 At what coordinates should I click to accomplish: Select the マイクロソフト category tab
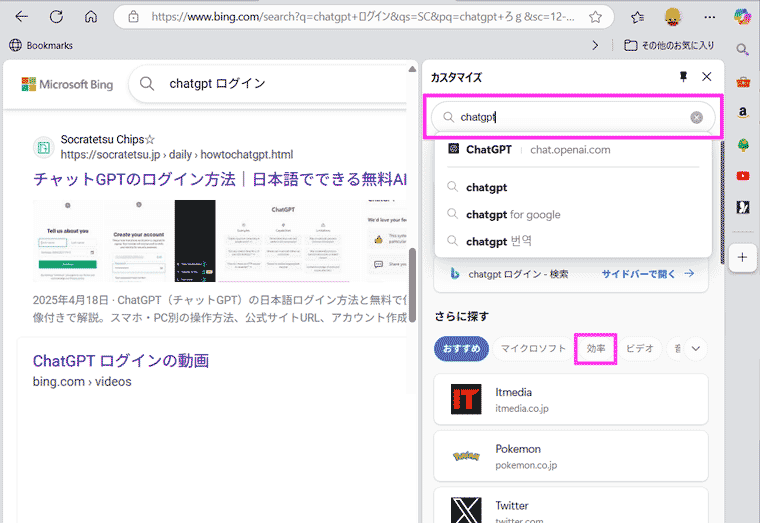click(x=533, y=349)
